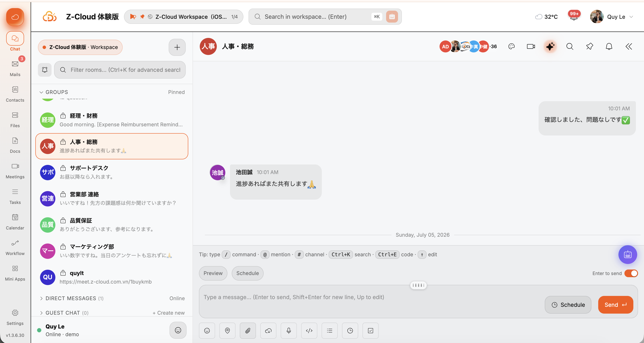Click Schedule button next to Preview

[x=247, y=273]
